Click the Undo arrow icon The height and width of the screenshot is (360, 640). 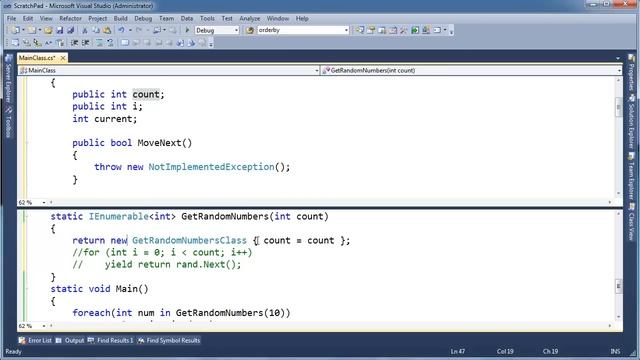coord(122,30)
